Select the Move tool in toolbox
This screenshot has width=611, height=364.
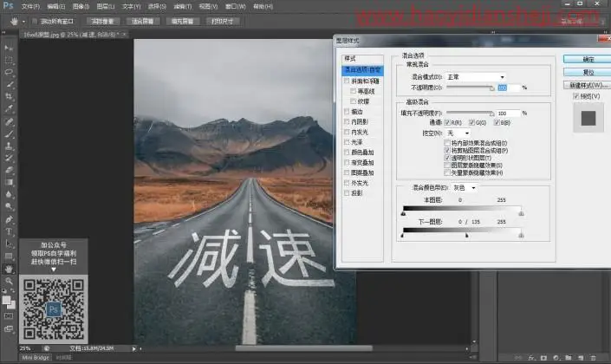tap(9, 48)
